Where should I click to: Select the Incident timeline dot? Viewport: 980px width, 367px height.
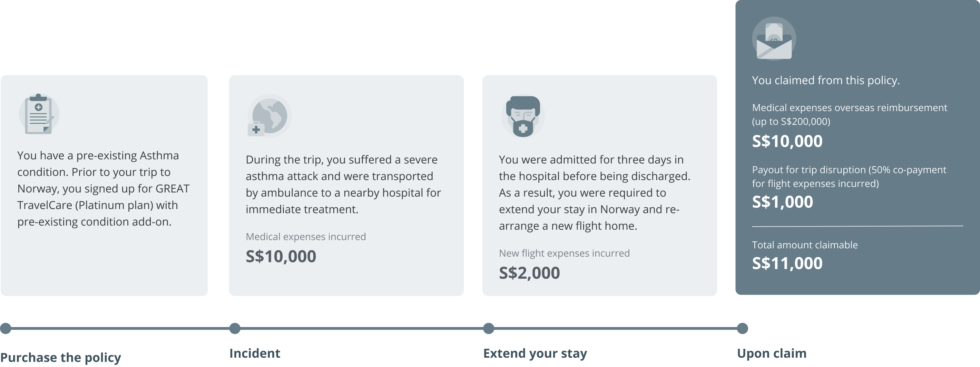(x=235, y=328)
